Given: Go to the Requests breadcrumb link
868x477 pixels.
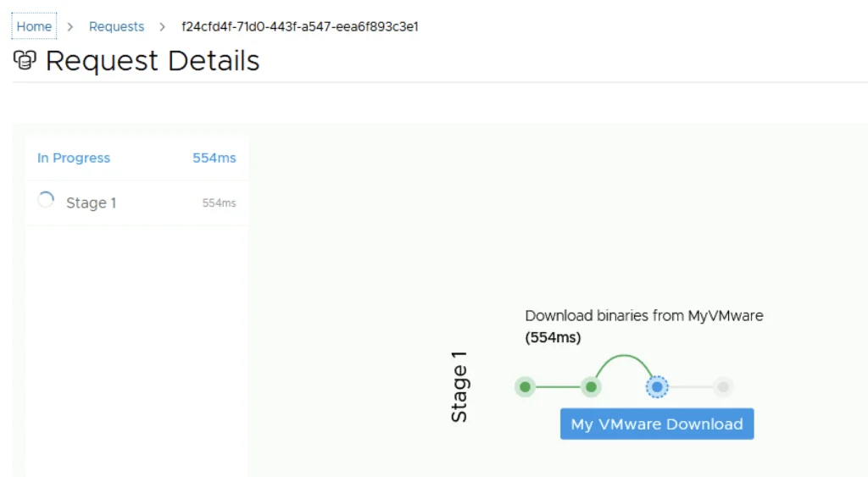Looking at the screenshot, I should (x=116, y=26).
